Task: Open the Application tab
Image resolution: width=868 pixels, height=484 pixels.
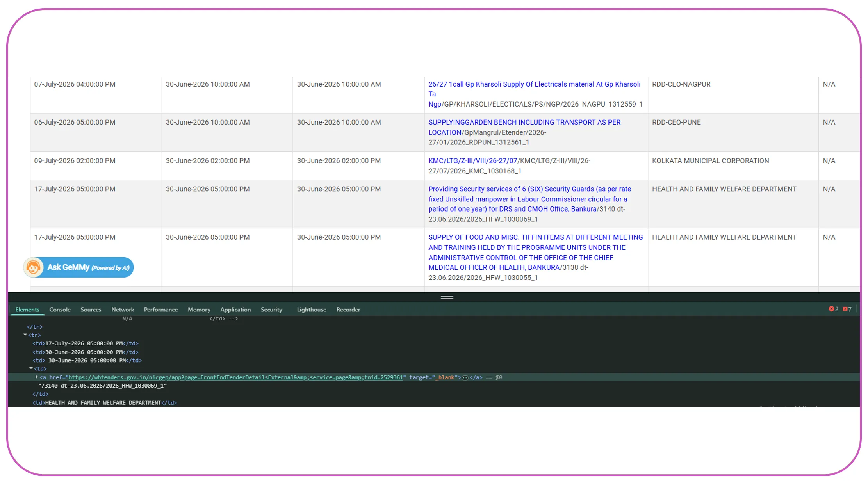Action: tap(235, 310)
